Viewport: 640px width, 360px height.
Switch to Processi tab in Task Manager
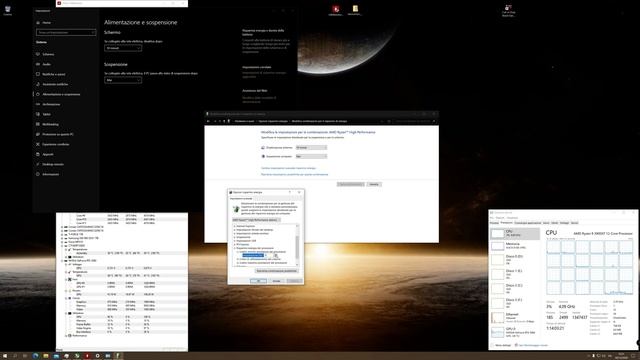[494, 223]
